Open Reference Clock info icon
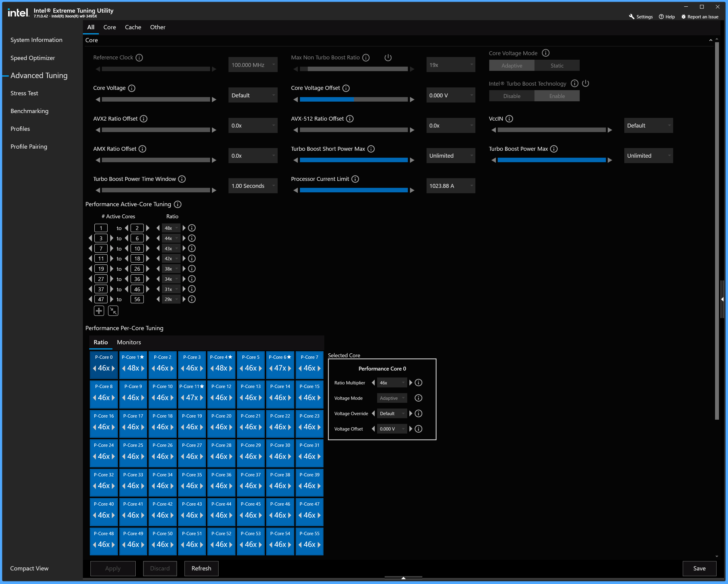Image resolution: width=728 pixels, height=584 pixels. (139, 58)
